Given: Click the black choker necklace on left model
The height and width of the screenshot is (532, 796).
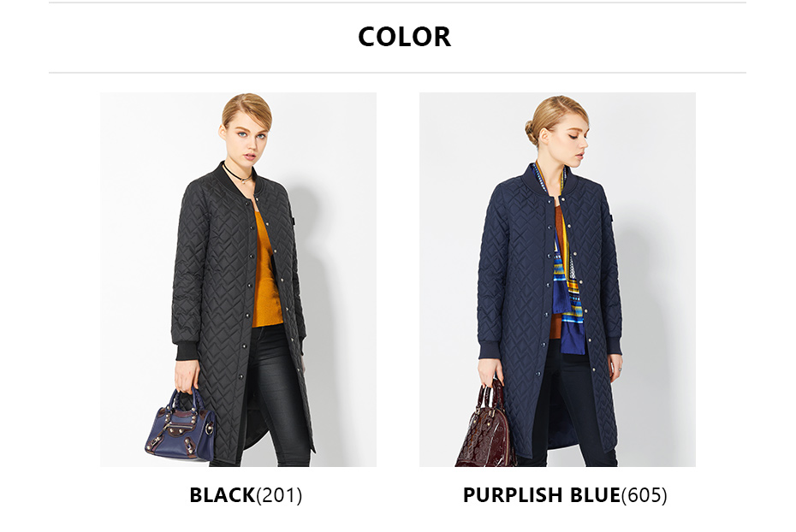Looking at the screenshot, I should pyautogui.click(x=238, y=174).
